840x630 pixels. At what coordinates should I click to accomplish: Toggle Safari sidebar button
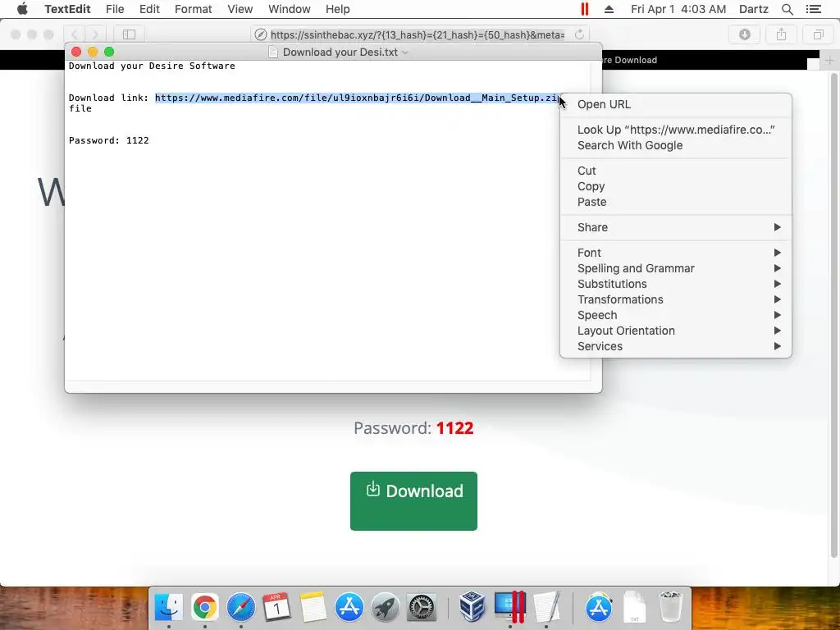(129, 34)
